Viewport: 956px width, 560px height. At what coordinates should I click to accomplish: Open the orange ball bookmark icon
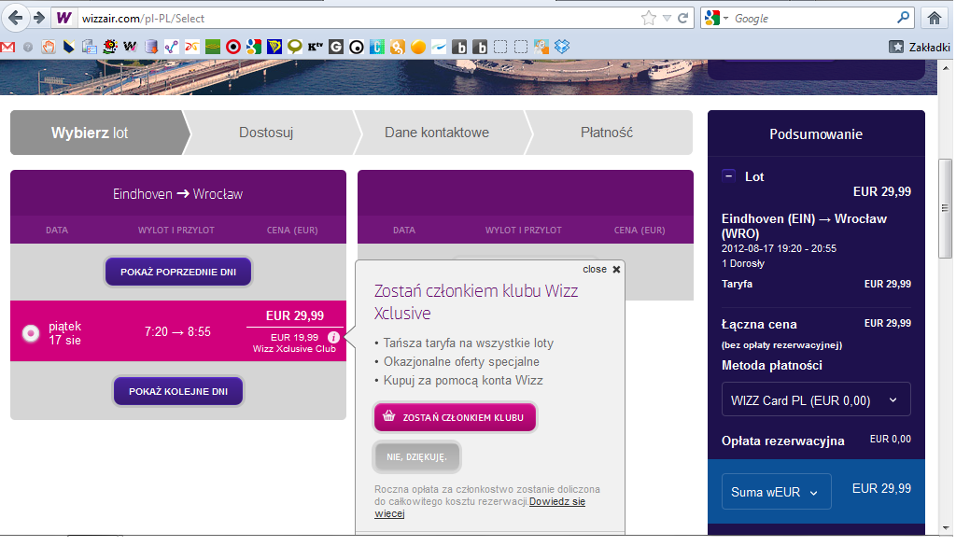(x=418, y=47)
